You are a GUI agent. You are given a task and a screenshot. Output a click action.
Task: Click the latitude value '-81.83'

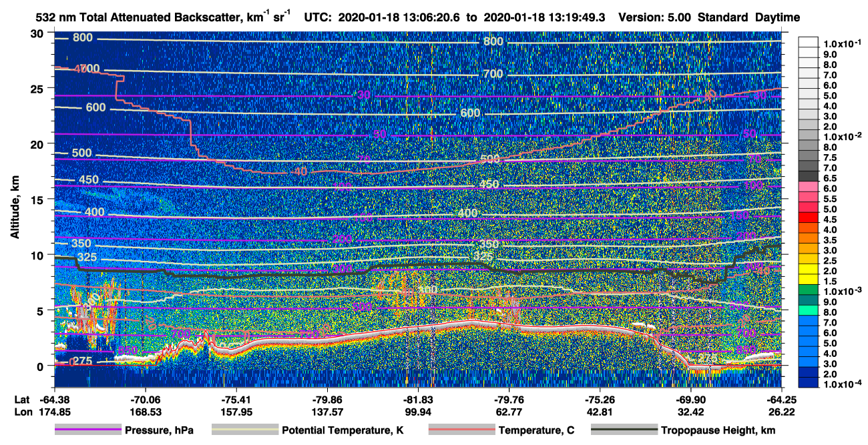point(418,400)
